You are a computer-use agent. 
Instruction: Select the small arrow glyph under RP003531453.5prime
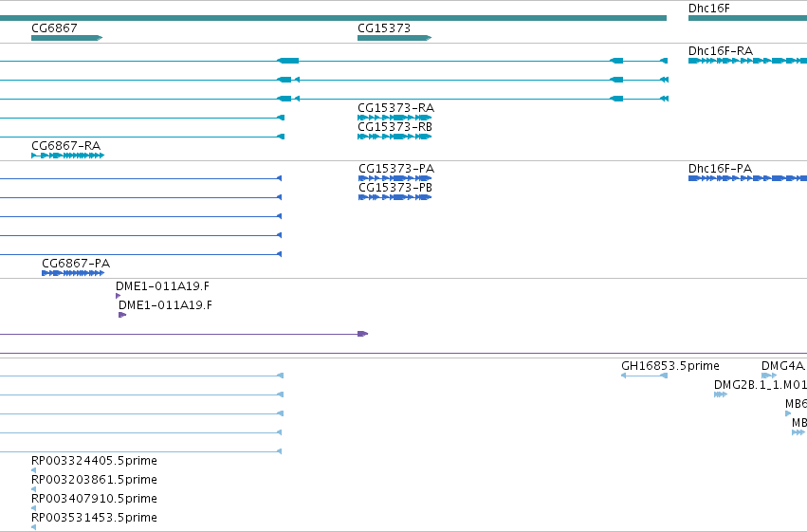[33, 527]
